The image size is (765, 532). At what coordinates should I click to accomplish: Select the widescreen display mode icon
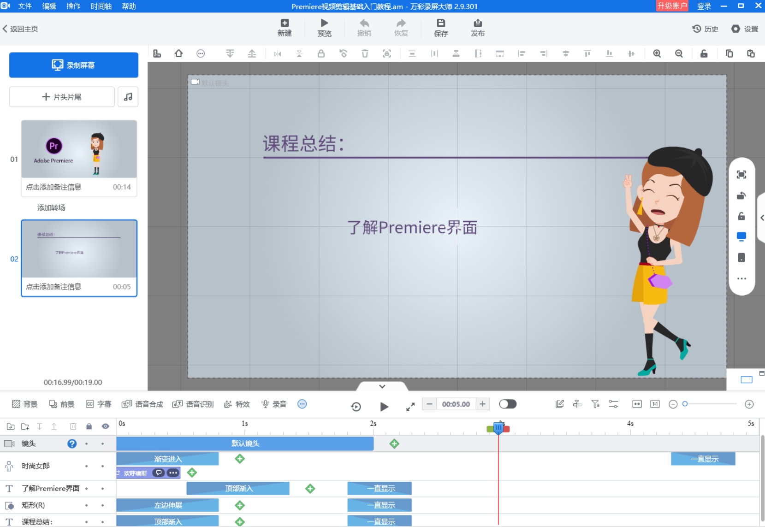[x=741, y=236]
